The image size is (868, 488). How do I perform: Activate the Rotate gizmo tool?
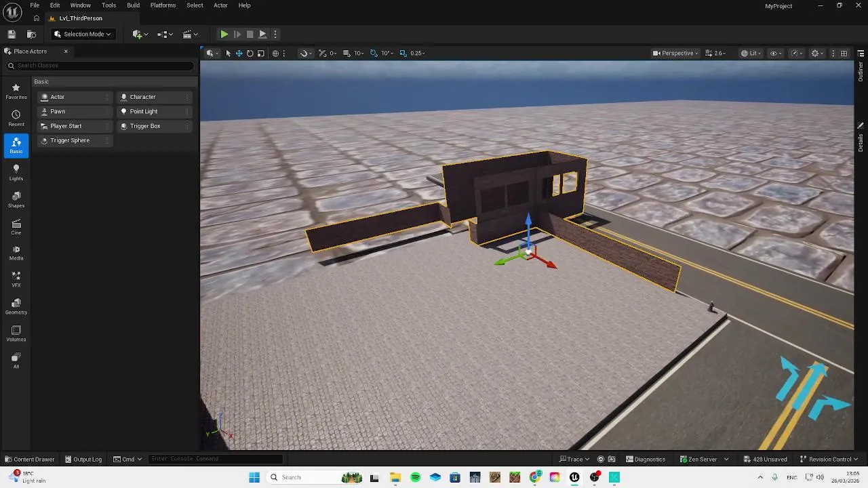(250, 53)
